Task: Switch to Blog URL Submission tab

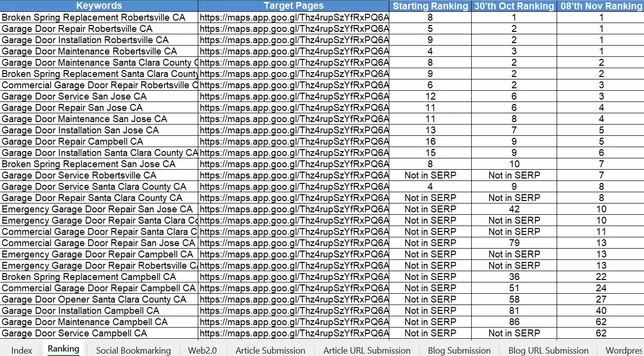Action: coord(548,350)
